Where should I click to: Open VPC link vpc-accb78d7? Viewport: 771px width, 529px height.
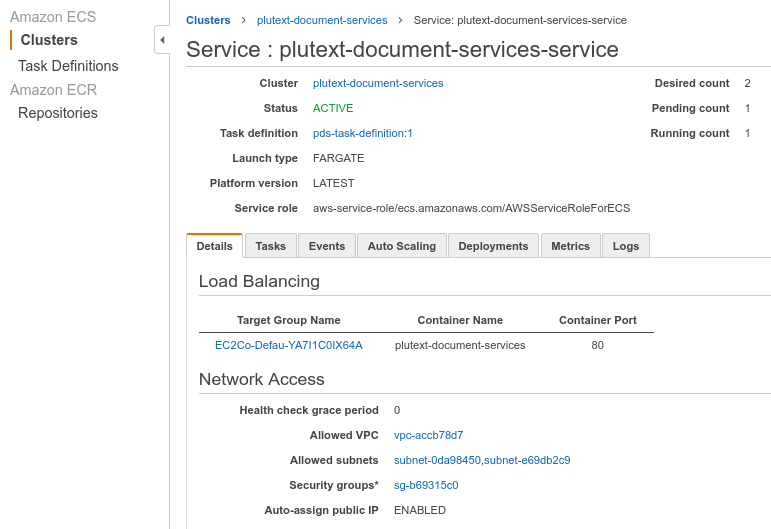(428, 435)
